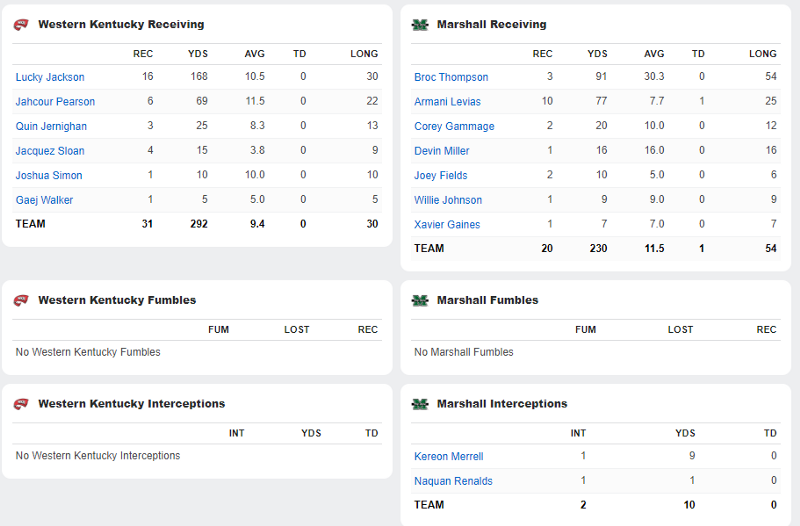Click AVG column header in Marshall Receiving
Viewport: 800px width, 526px height.
(x=654, y=54)
